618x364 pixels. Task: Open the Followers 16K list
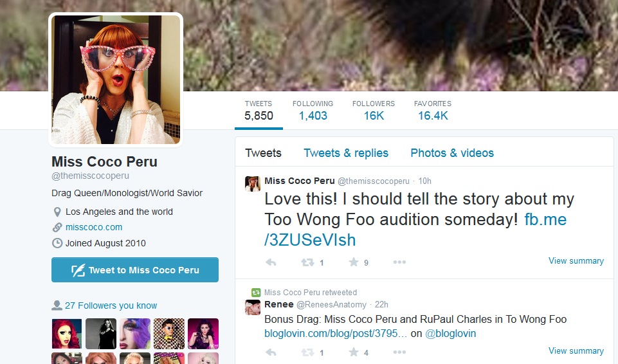[x=374, y=111]
